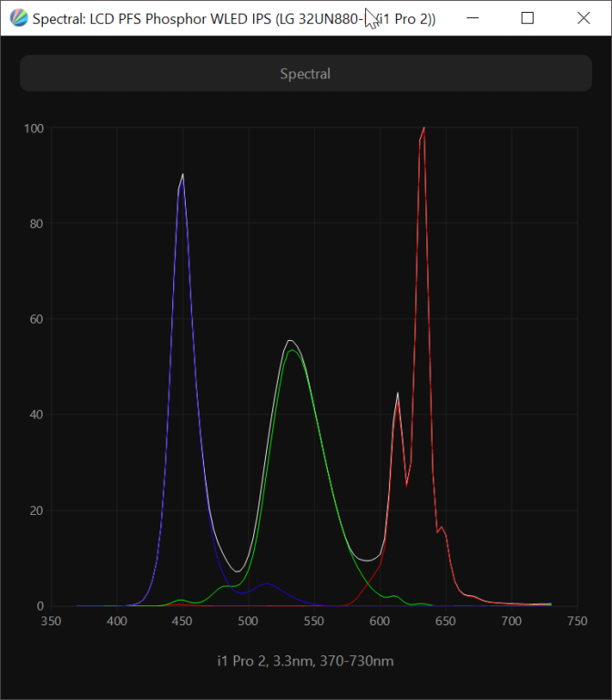Viewport: 612px width, 700px height.
Task: Click the 60 label on the y-axis
Action: click(x=36, y=319)
